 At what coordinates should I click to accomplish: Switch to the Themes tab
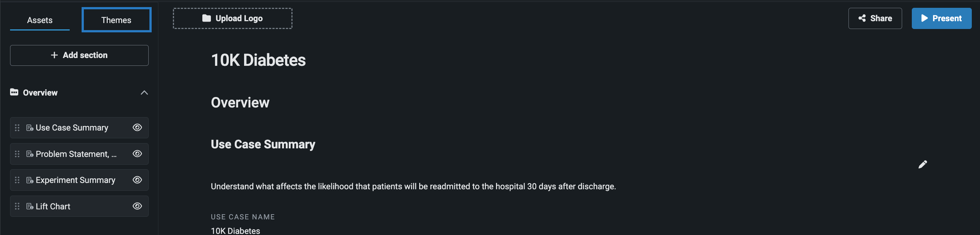click(x=116, y=20)
